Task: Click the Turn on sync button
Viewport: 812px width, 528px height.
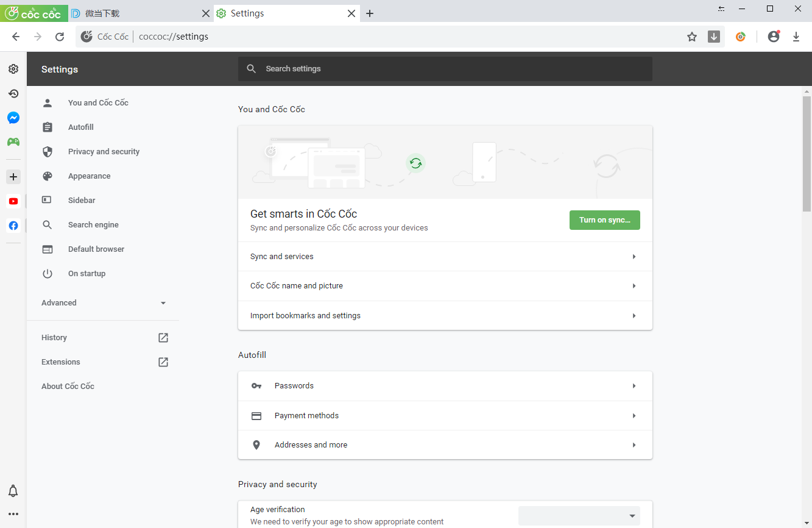Action: coord(605,220)
